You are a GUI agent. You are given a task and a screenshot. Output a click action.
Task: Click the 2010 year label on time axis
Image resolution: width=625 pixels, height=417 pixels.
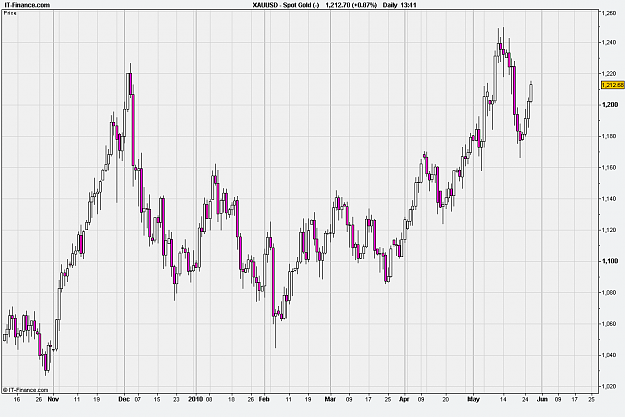195,399
